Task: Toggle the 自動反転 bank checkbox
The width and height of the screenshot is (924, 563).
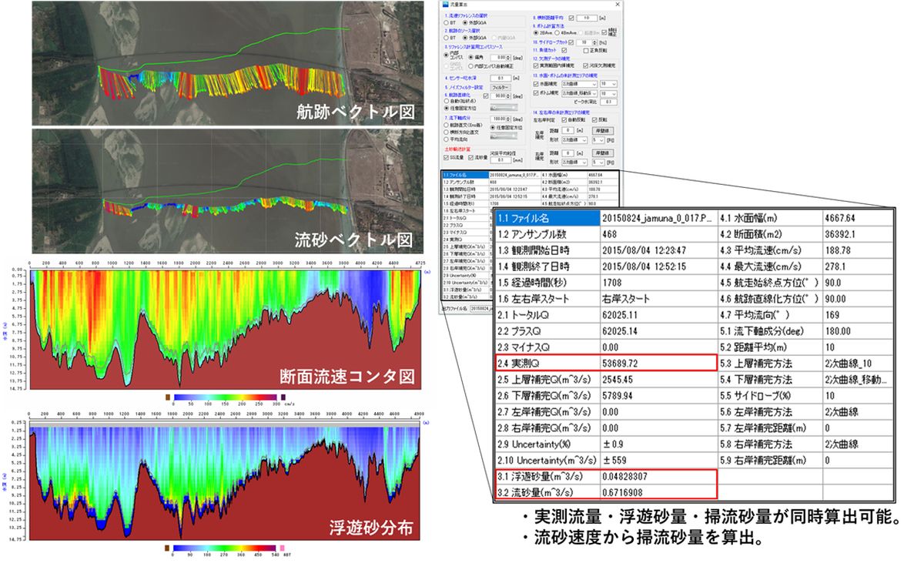Action: click(x=564, y=120)
